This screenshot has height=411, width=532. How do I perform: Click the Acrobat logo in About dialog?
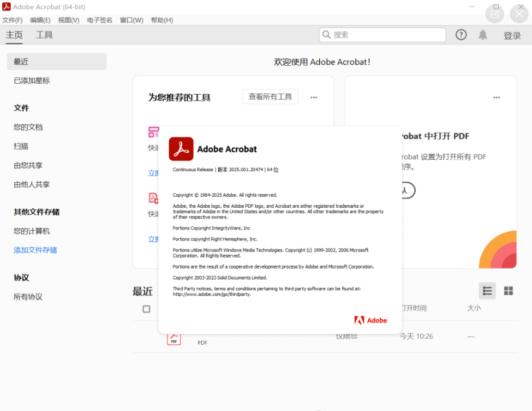[181, 149]
